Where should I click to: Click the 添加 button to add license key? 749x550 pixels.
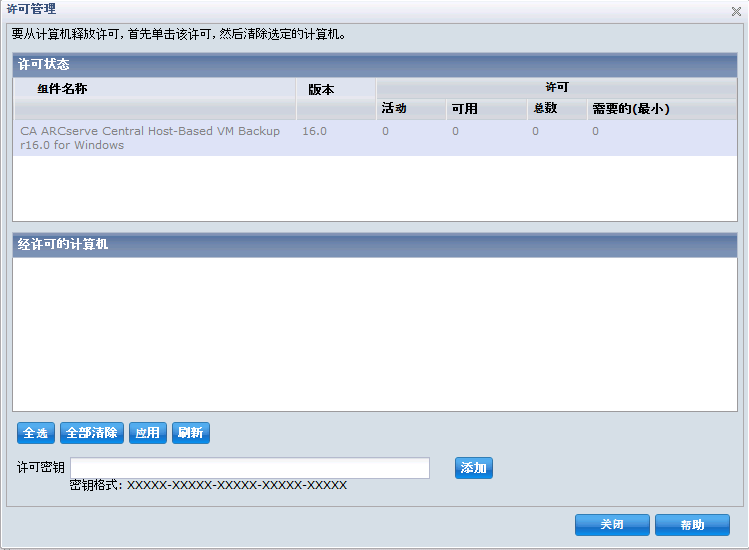[x=473, y=468]
